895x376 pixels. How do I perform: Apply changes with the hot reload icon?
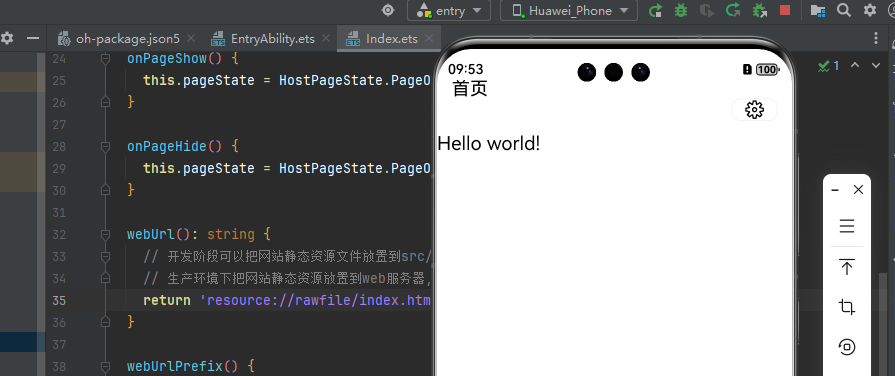pos(732,10)
